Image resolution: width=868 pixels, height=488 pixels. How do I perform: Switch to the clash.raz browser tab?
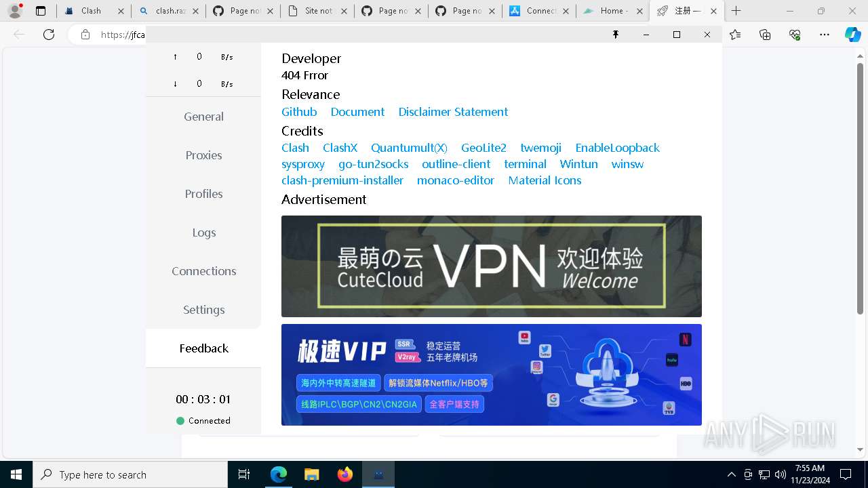pos(169,11)
